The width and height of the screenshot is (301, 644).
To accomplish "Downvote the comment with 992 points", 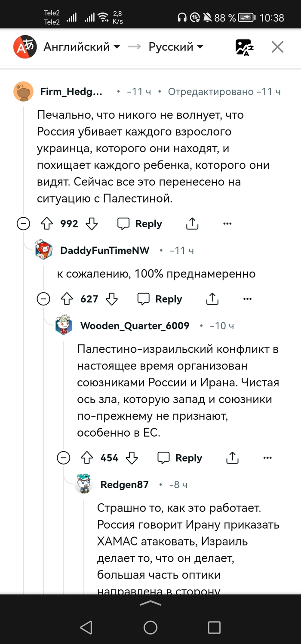I will (92, 224).
